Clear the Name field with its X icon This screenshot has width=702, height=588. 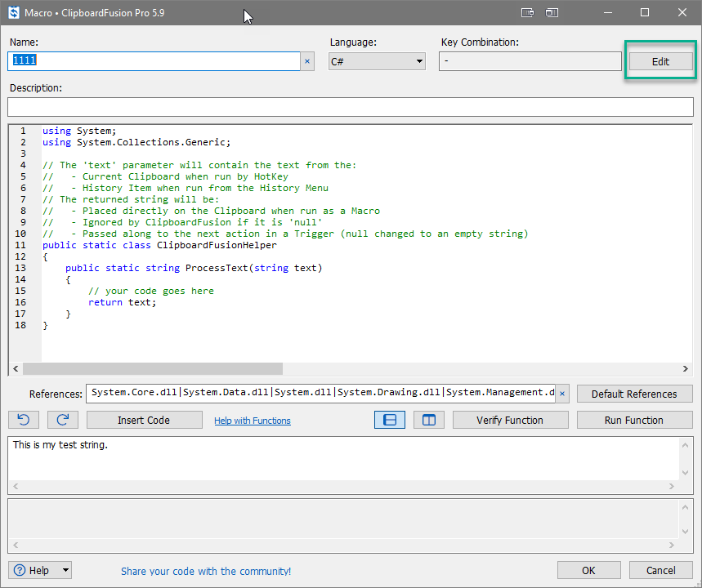pyautogui.click(x=307, y=61)
